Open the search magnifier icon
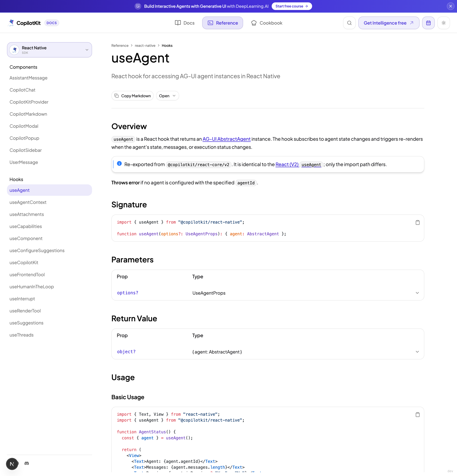This screenshot has width=457, height=476. click(349, 23)
